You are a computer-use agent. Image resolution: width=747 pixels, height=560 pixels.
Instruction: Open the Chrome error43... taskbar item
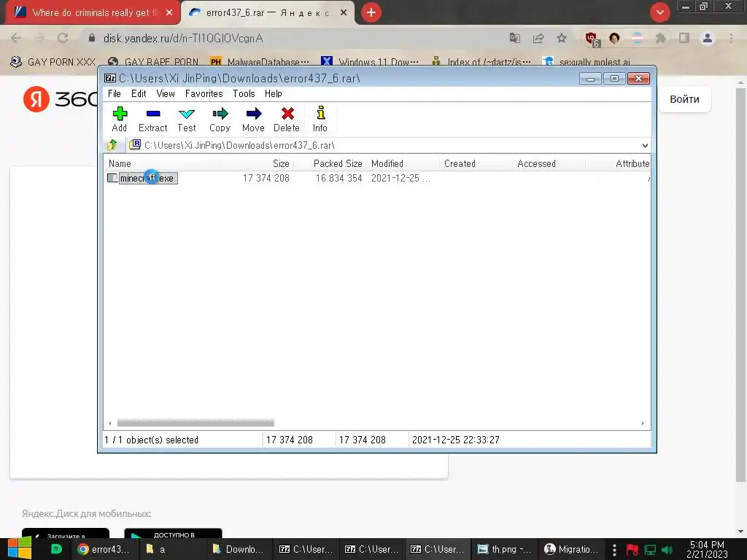coord(103,549)
